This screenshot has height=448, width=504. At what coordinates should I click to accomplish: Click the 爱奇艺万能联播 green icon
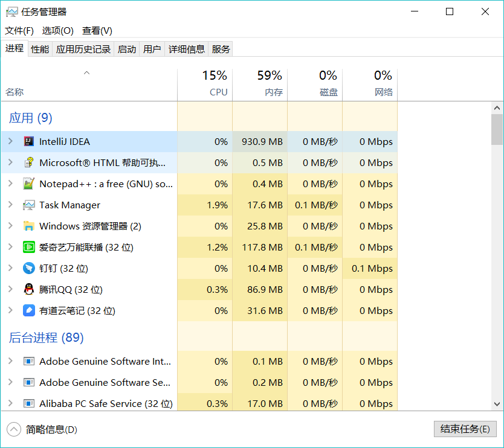pyautogui.click(x=28, y=248)
